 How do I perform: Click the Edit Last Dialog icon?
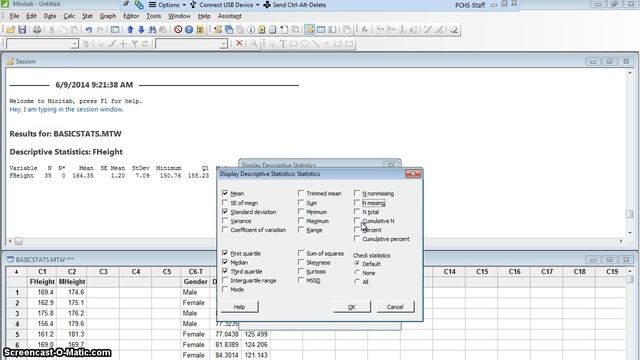pos(115,29)
